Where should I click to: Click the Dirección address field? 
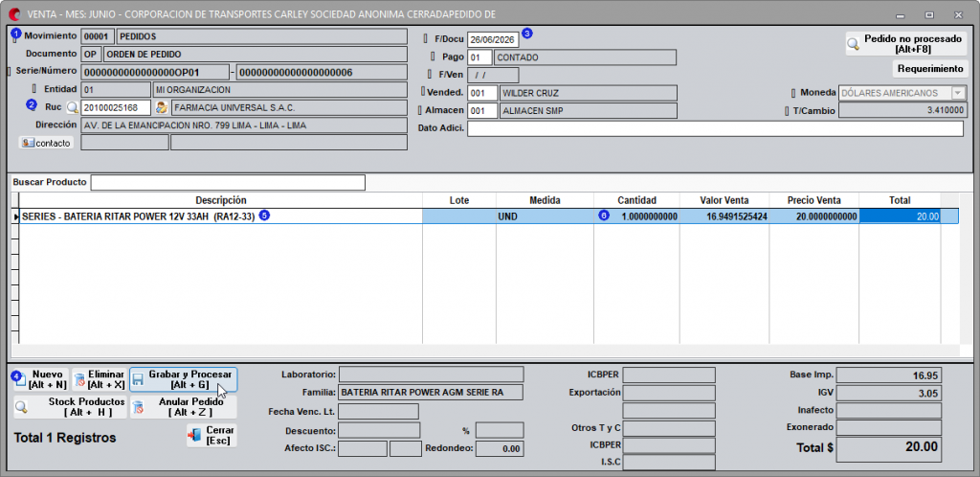(244, 125)
